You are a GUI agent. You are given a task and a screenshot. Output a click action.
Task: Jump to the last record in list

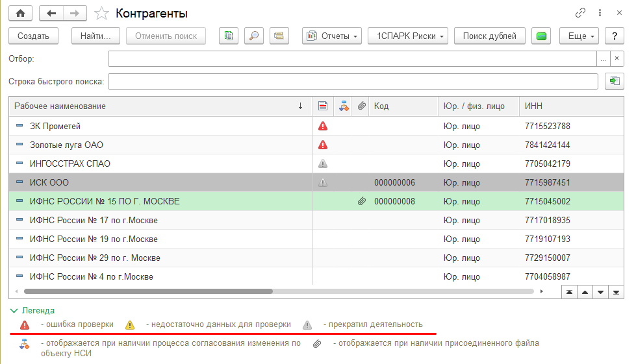click(616, 292)
